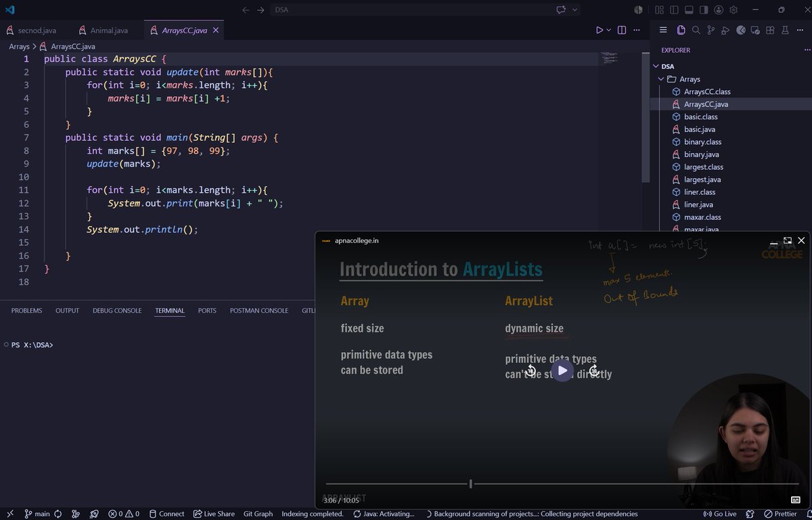Image resolution: width=812 pixels, height=520 pixels.
Task: Start Live Share from status bar
Action: [x=214, y=514]
